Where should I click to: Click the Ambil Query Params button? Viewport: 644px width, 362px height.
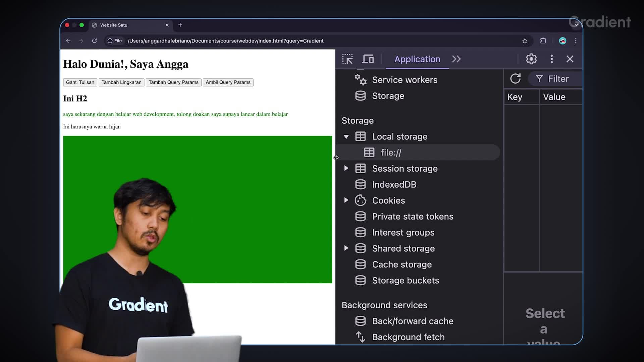coord(228,82)
